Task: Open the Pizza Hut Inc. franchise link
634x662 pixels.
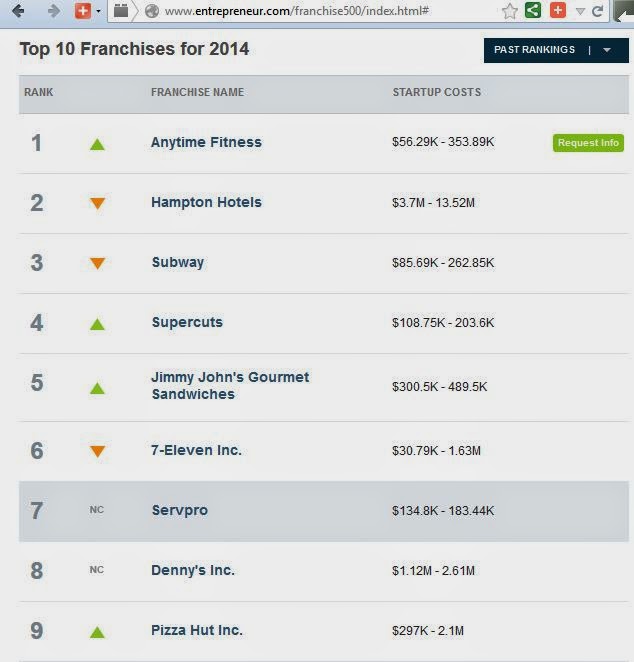Action: pos(197,630)
